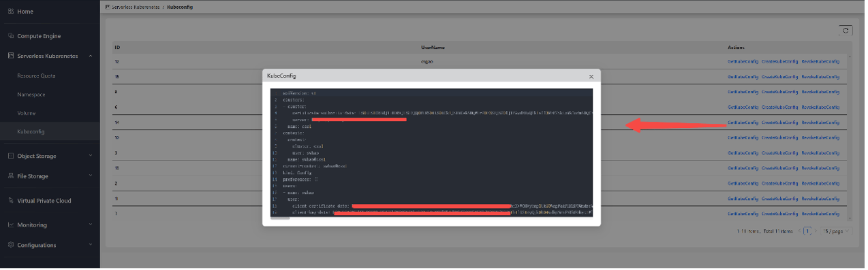Click the refresh icon above the table
The image size is (868, 270).
pyautogui.click(x=846, y=31)
